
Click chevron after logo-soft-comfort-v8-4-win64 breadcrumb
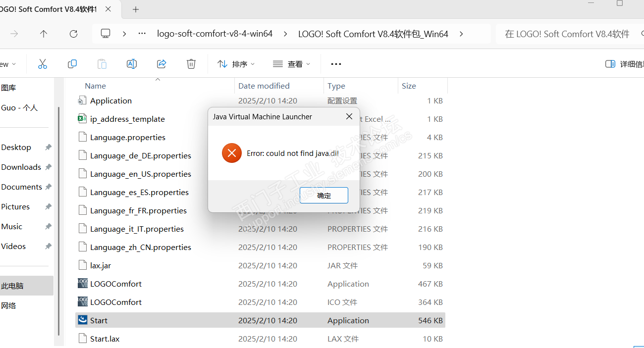pyautogui.click(x=285, y=34)
